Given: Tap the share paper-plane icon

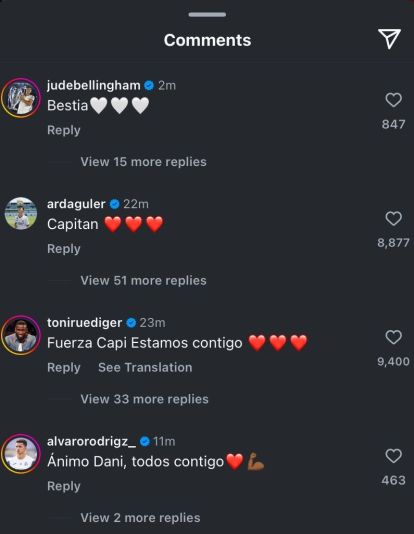Looking at the screenshot, I should (389, 39).
